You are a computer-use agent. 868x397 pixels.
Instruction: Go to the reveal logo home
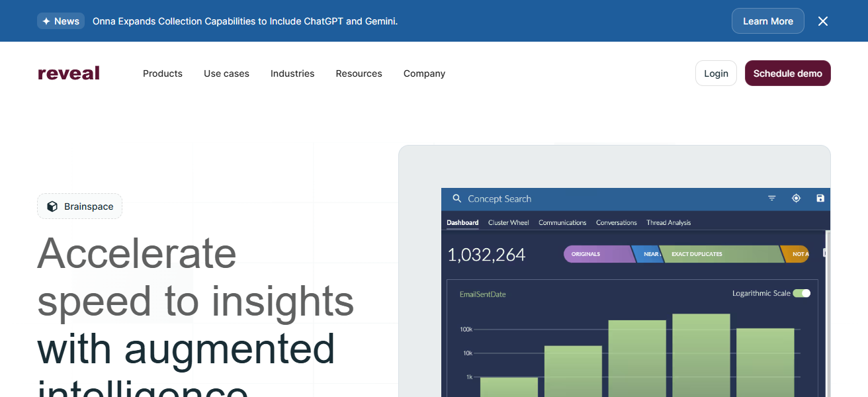69,73
